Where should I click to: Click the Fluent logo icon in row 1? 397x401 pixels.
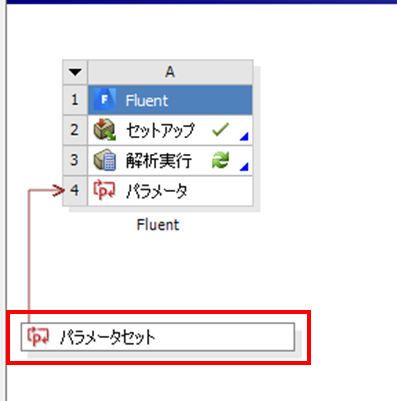click(104, 100)
